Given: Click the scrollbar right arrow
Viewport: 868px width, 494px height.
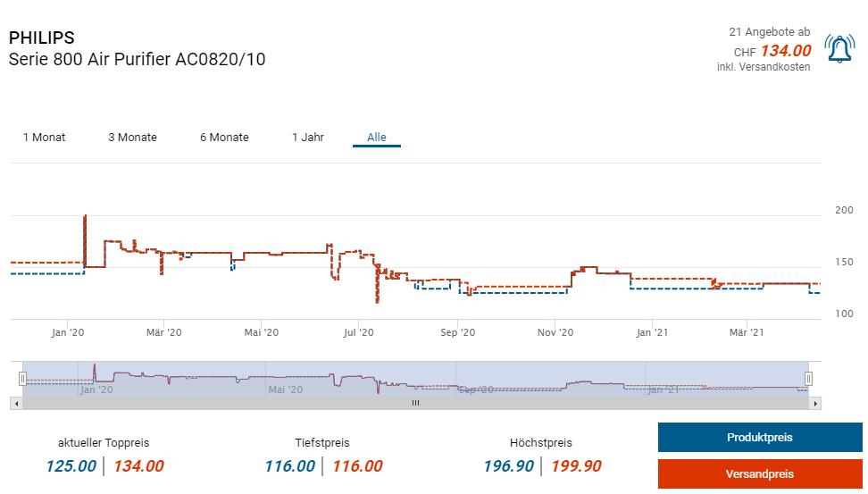Looking at the screenshot, I should pyautogui.click(x=814, y=404).
